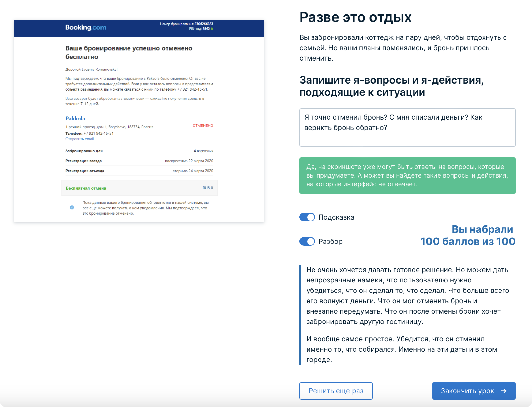Click the Бесплатная отмена row

click(x=139, y=188)
